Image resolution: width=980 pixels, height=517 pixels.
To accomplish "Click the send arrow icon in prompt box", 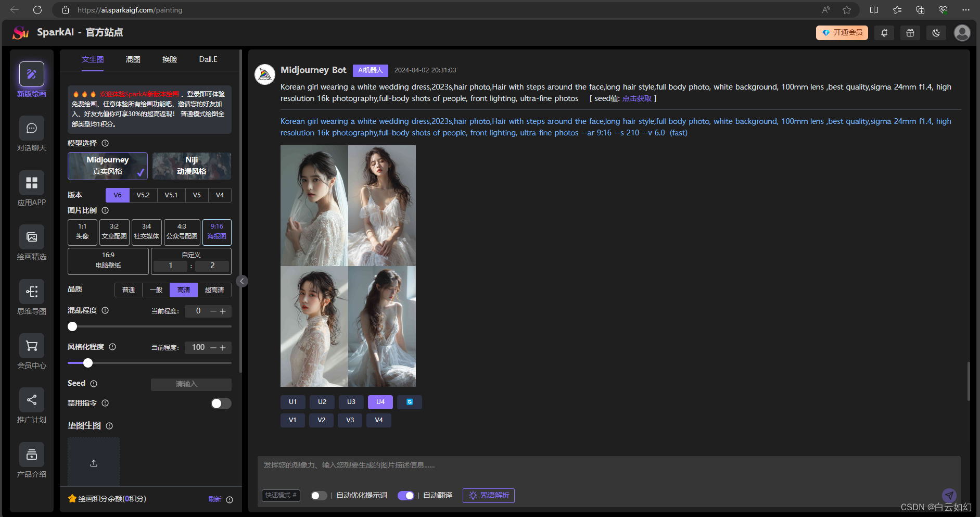I will (949, 495).
